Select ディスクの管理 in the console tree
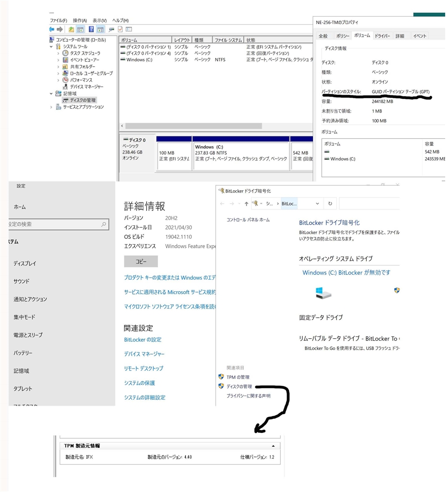Image resolution: width=448 pixels, height=492 pixels. pos(79,100)
